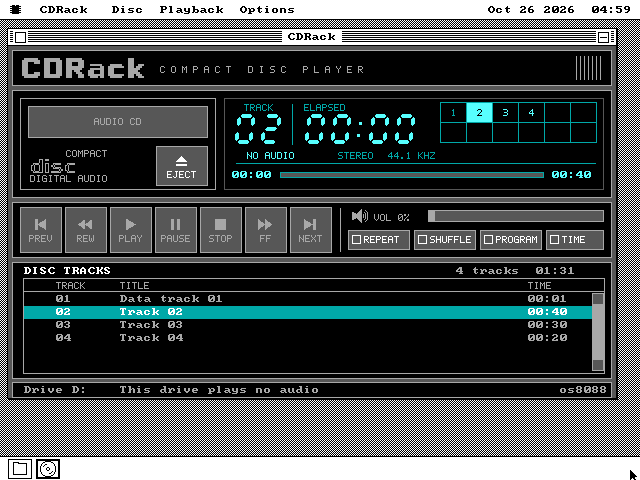
Task: Click the elapsed 00:00 time display
Action: pyautogui.click(x=360, y=129)
